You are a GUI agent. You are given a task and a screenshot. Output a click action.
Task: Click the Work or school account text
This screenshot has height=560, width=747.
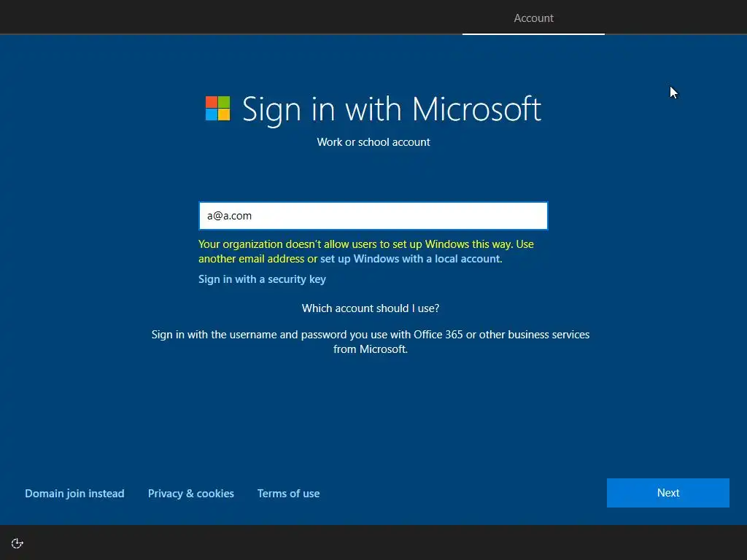tap(373, 142)
